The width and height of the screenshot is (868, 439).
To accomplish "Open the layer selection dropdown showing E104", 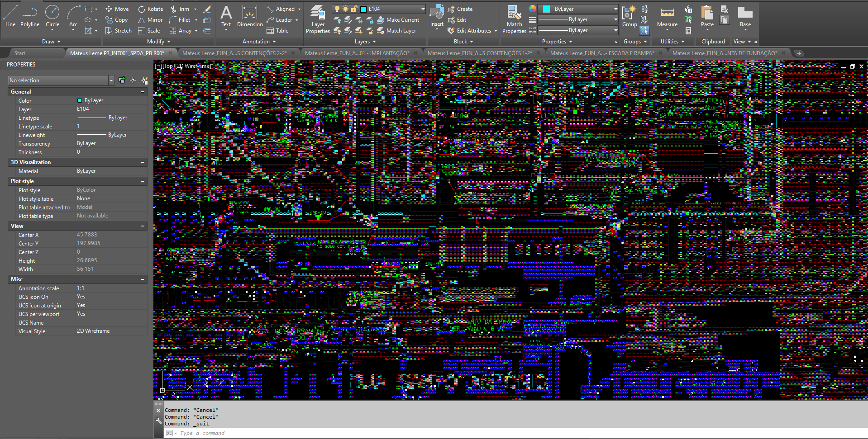I will (x=423, y=9).
